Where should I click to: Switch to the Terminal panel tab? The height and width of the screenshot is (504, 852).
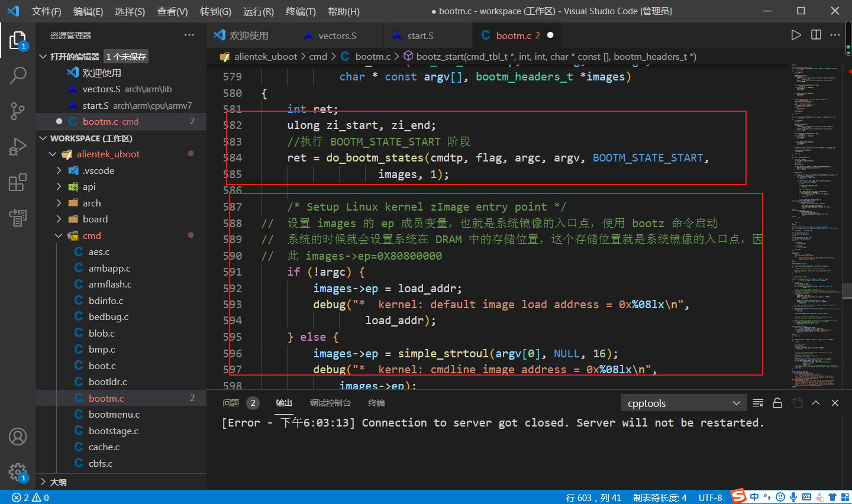376,403
